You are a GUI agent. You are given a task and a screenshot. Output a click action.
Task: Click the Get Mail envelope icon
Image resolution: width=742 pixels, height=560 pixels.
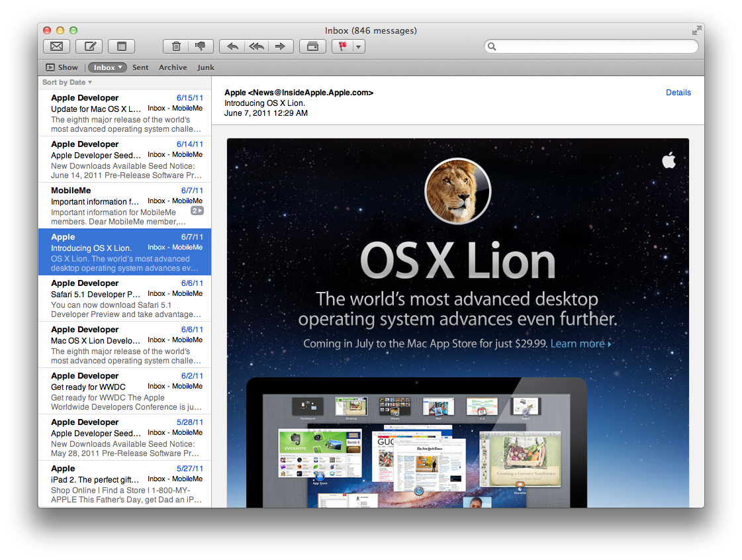[x=57, y=46]
